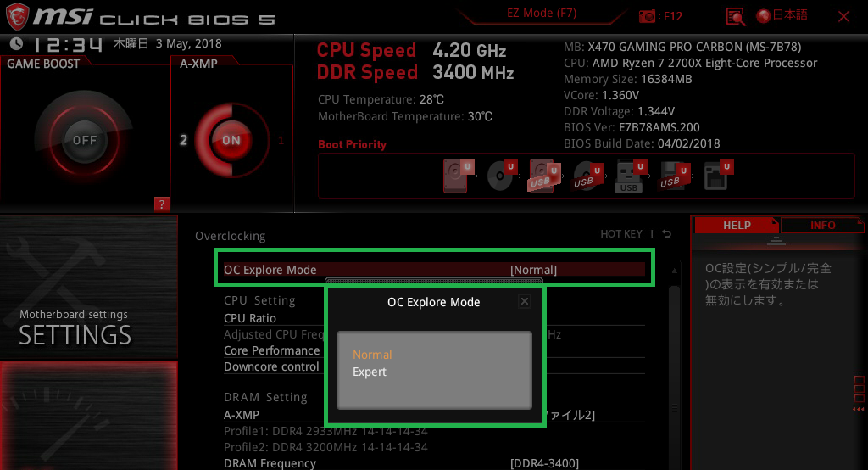This screenshot has width=868, height=470.
Task: Switch to the HELP tab
Action: tap(737, 225)
